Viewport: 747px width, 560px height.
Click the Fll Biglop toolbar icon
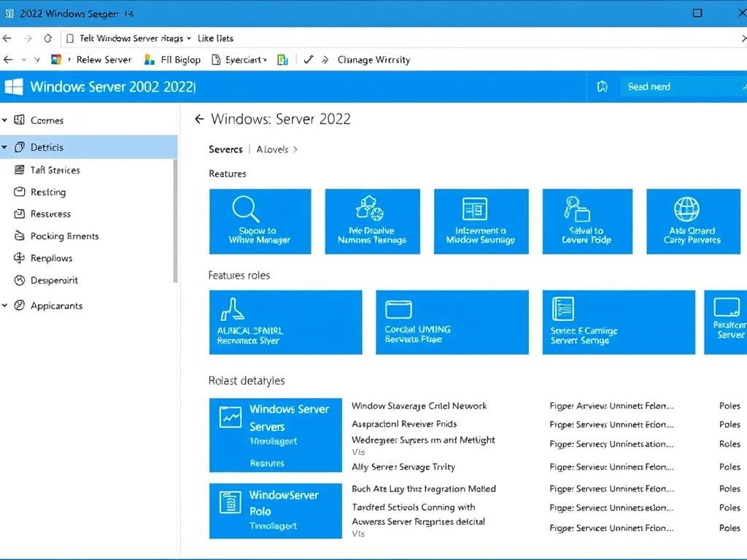tap(149, 60)
